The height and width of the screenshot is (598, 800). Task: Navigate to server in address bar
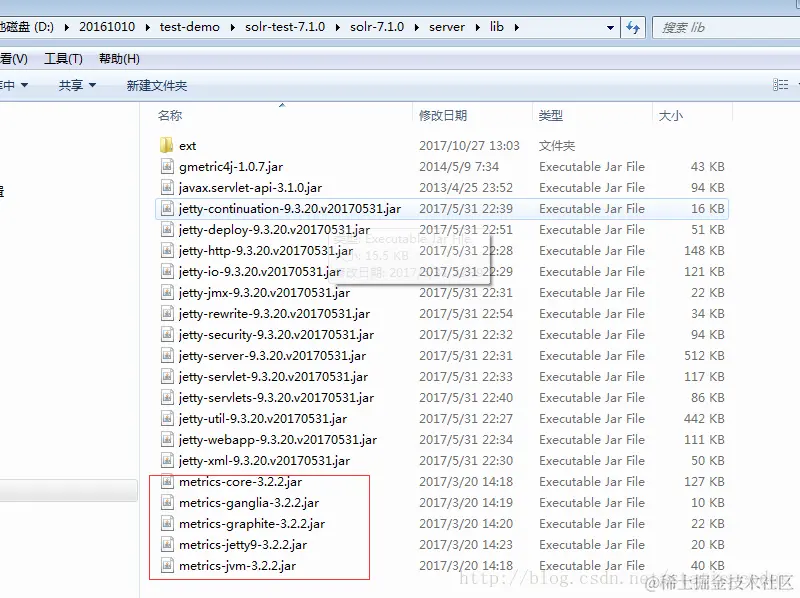click(x=446, y=27)
